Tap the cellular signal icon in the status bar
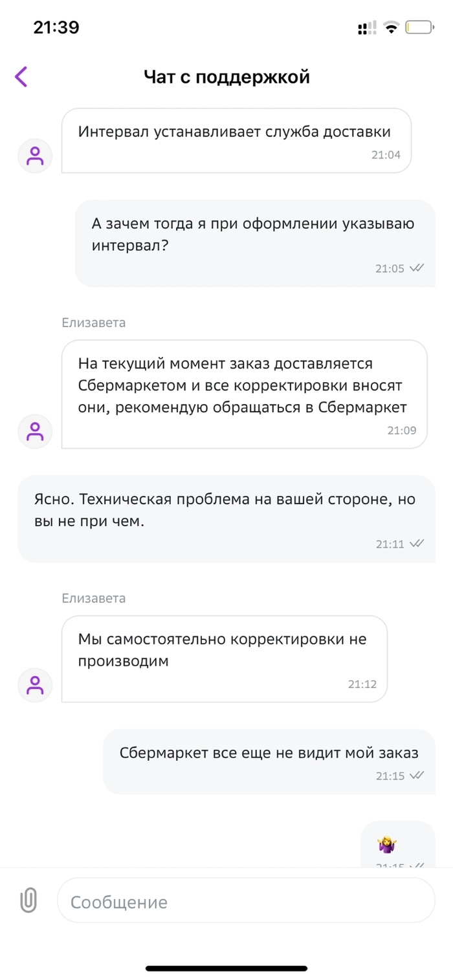This screenshot has height=980, width=453. 367,28
